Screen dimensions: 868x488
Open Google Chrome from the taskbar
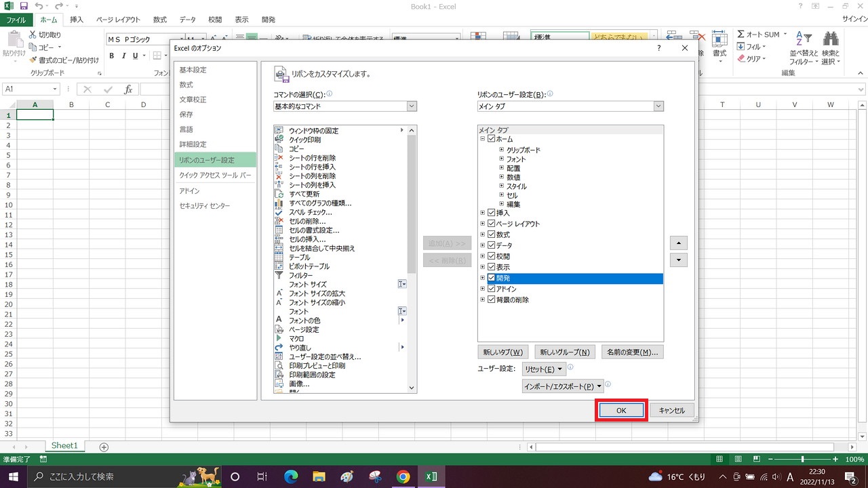click(403, 476)
